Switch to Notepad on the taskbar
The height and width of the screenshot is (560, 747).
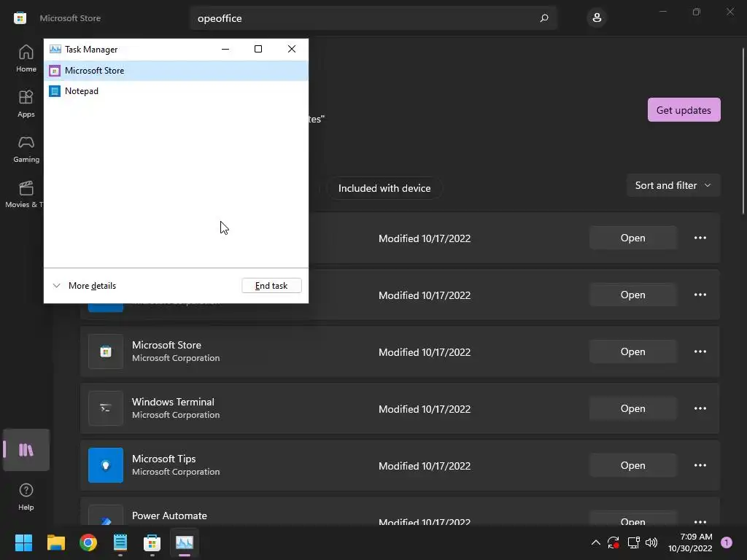pyautogui.click(x=120, y=542)
